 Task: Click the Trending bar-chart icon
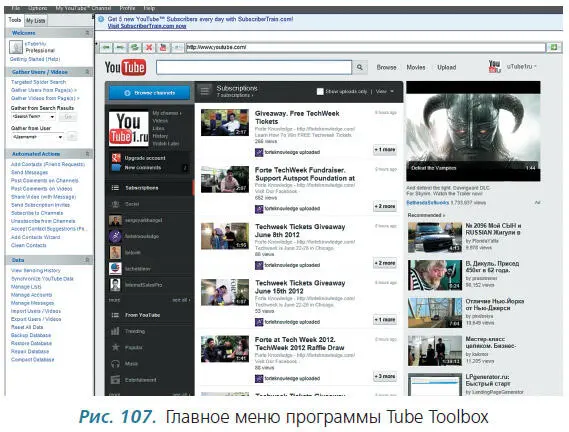click(115, 331)
